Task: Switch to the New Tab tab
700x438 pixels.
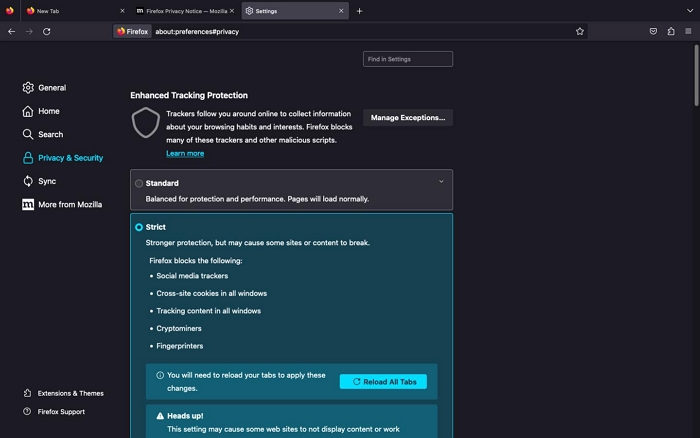Action: [x=75, y=11]
